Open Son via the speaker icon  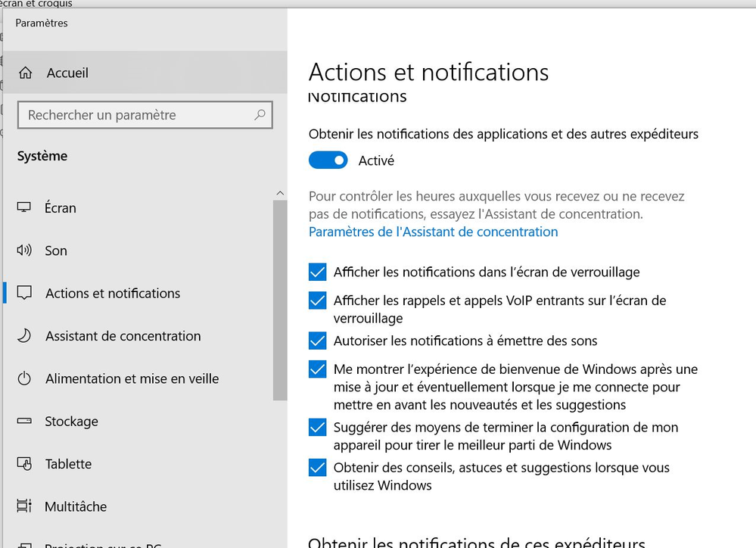pyautogui.click(x=24, y=251)
